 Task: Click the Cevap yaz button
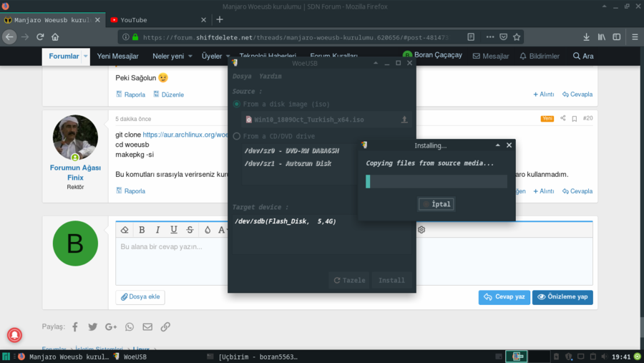504,297
